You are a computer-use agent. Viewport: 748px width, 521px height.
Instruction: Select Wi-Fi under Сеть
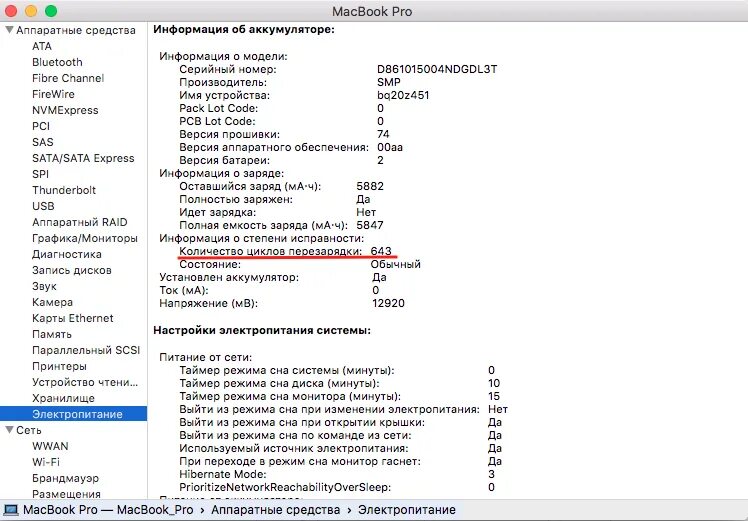click(46, 462)
